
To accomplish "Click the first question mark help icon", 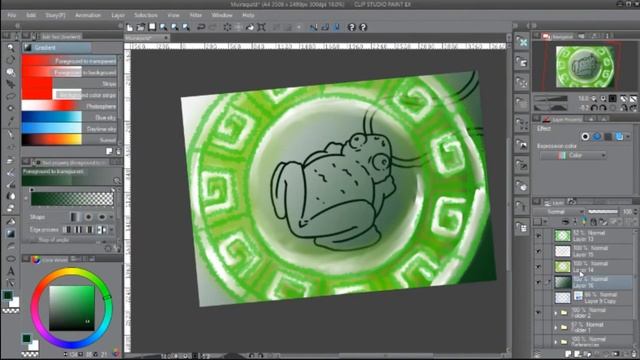I will [351, 27].
